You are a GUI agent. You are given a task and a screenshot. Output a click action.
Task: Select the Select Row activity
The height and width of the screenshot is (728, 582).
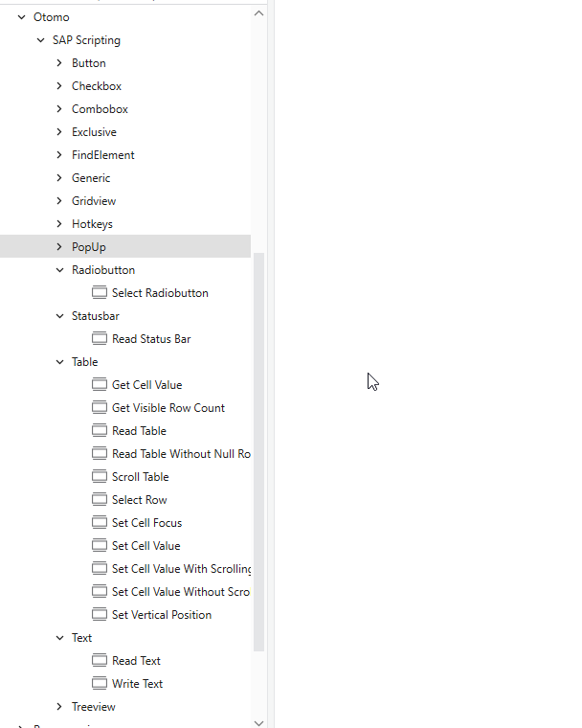point(139,500)
